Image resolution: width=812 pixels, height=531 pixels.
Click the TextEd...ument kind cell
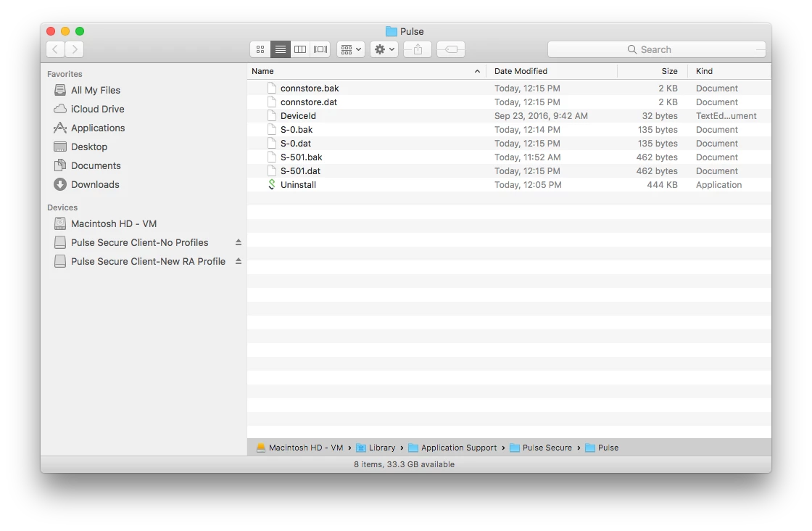click(726, 116)
